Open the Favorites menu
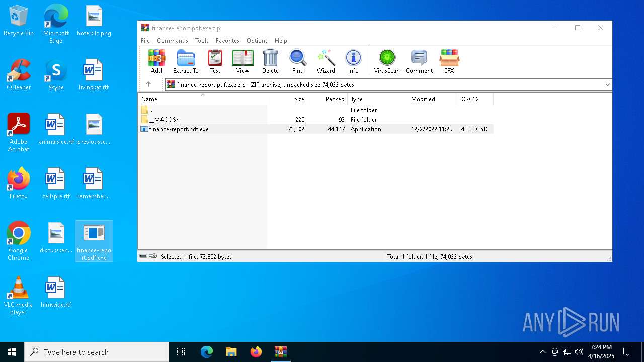 tap(227, 41)
